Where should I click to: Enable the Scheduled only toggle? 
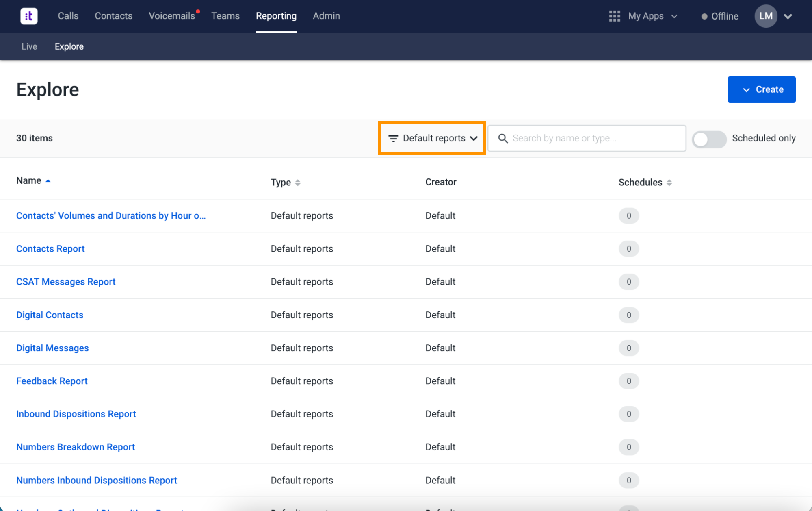[709, 139]
